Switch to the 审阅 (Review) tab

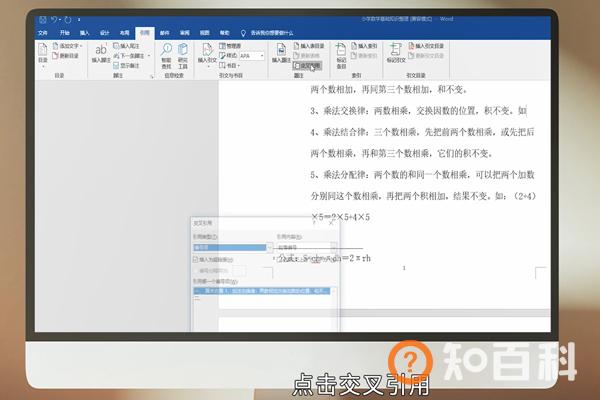coord(185,33)
